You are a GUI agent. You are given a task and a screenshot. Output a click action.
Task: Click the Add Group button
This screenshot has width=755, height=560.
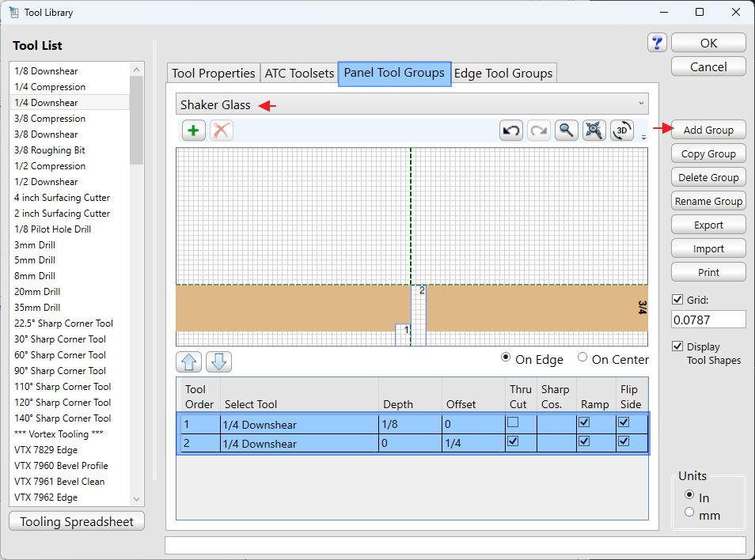pyautogui.click(x=708, y=131)
